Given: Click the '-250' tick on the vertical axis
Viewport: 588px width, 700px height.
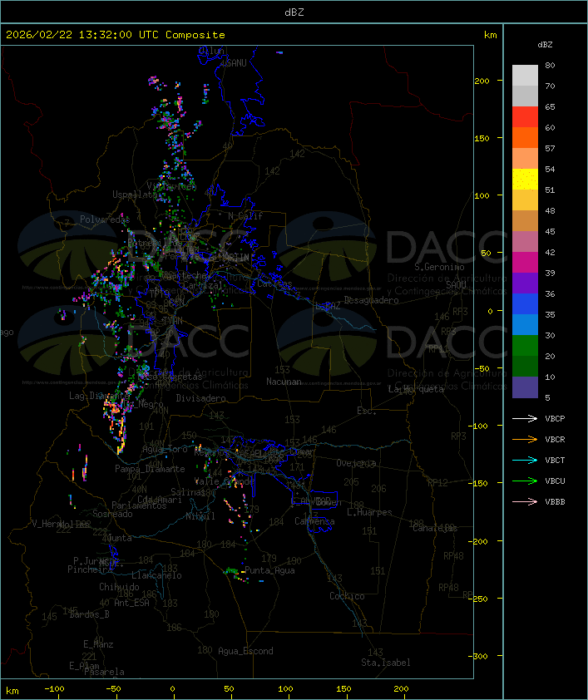Looking at the screenshot, I should tap(480, 599).
